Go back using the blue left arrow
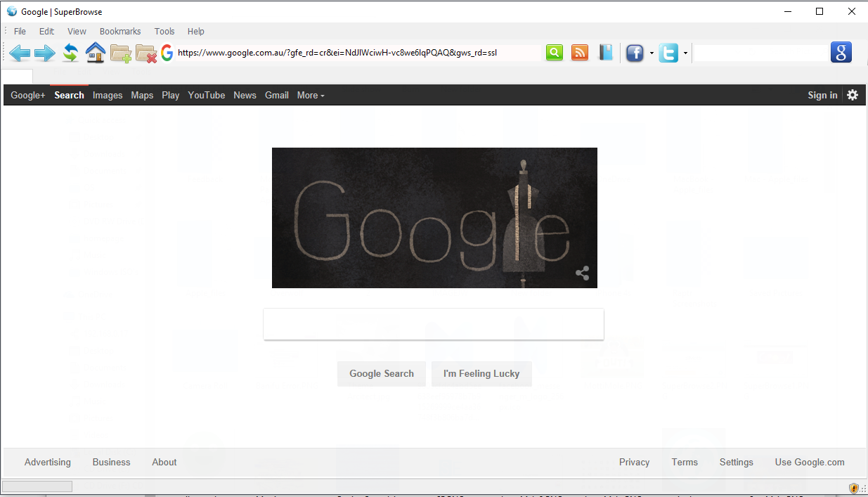 click(x=20, y=53)
